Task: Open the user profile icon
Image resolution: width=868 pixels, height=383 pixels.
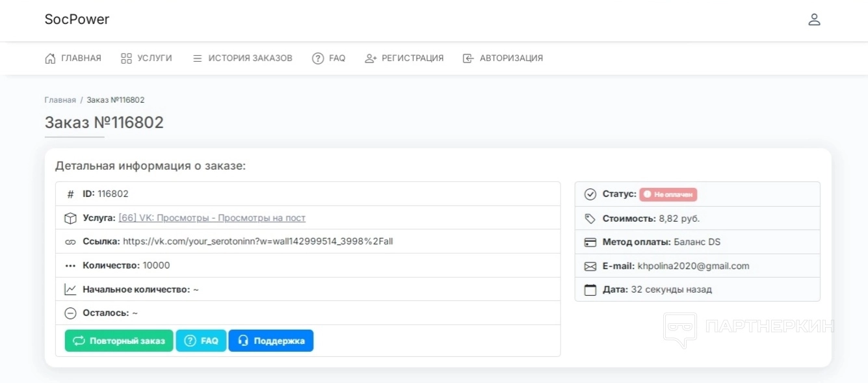Action: coord(814,20)
